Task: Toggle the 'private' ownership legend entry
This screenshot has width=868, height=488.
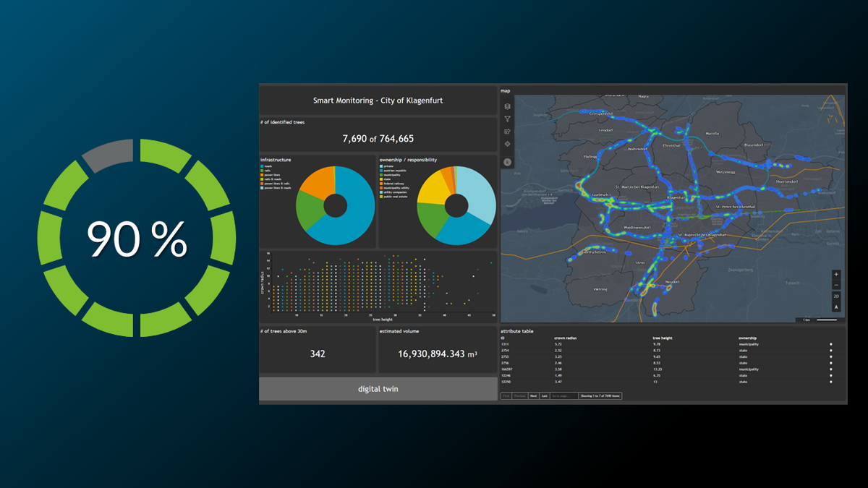Action: point(387,166)
